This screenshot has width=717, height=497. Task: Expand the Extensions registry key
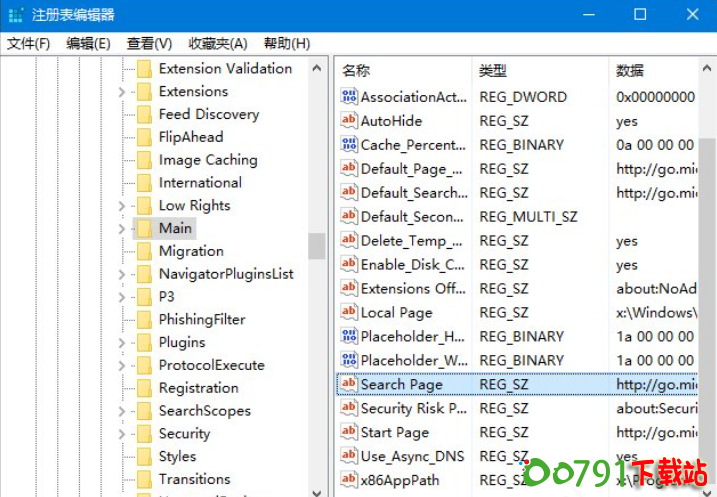[x=122, y=92]
